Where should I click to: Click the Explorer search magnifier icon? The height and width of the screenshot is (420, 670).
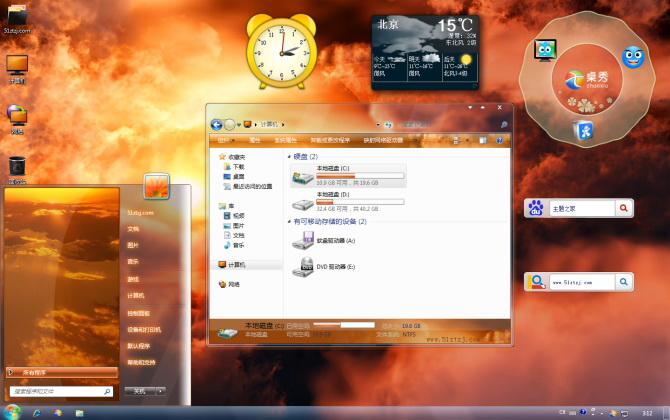504,125
